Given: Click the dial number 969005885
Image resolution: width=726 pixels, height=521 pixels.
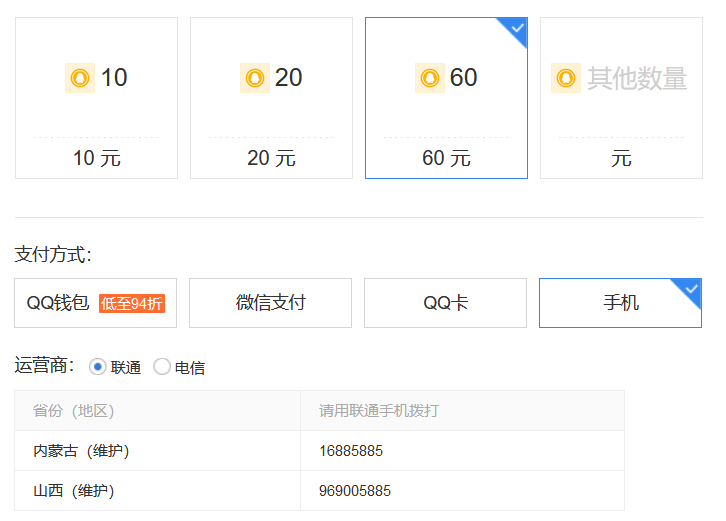Looking at the screenshot, I should tap(355, 491).
